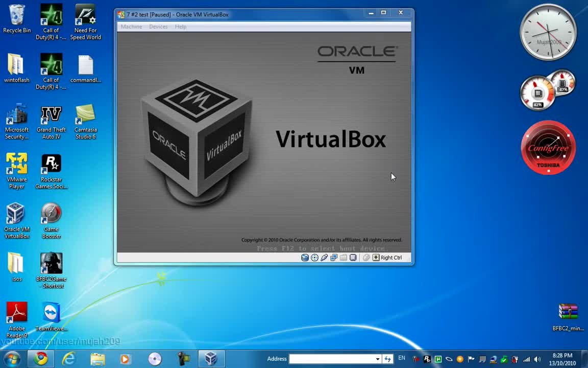
Task: Click the hard disk activity indicator
Action: (305, 258)
